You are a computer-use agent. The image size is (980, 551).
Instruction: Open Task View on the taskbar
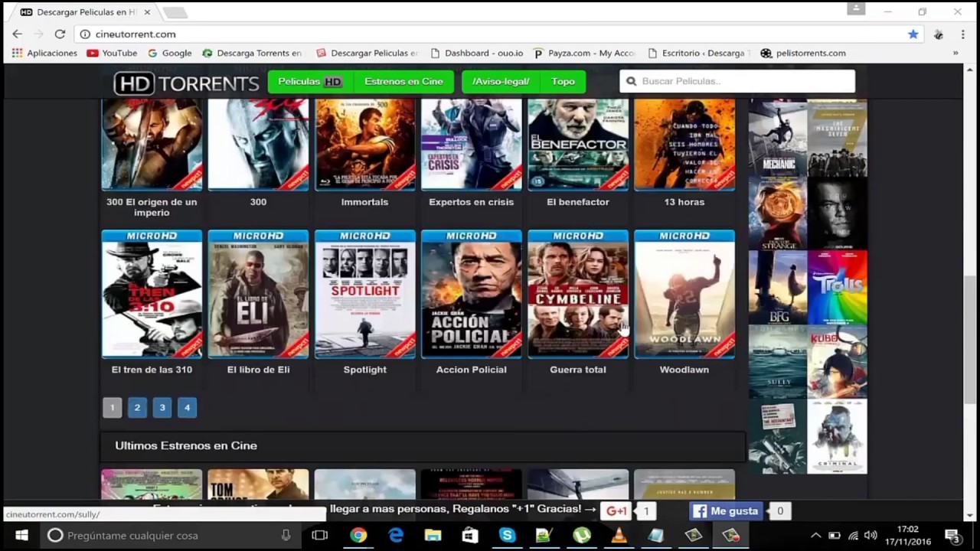click(x=320, y=536)
